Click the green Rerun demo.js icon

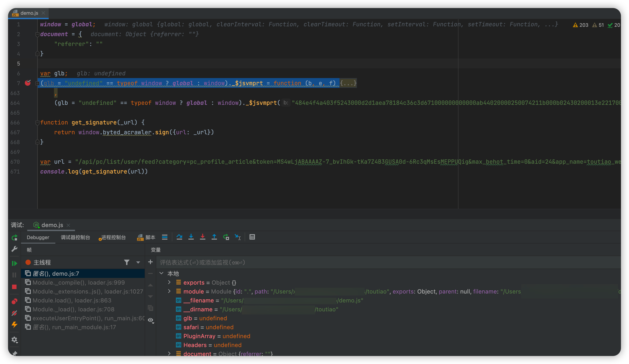[x=15, y=238]
